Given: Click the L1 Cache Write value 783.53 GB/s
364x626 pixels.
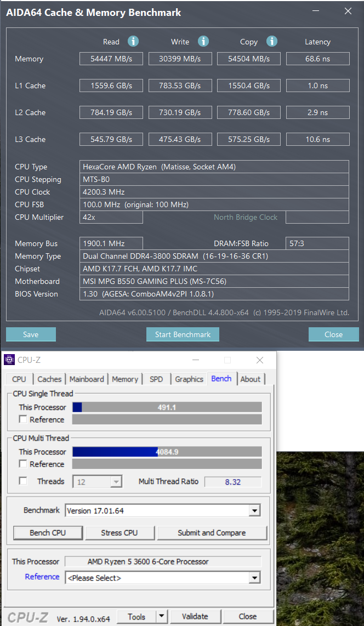Looking at the screenshot, I should point(180,86).
